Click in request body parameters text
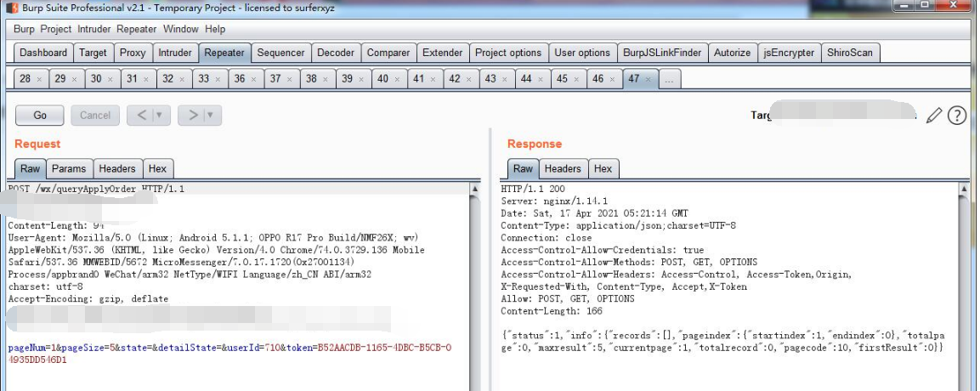 pos(229,354)
